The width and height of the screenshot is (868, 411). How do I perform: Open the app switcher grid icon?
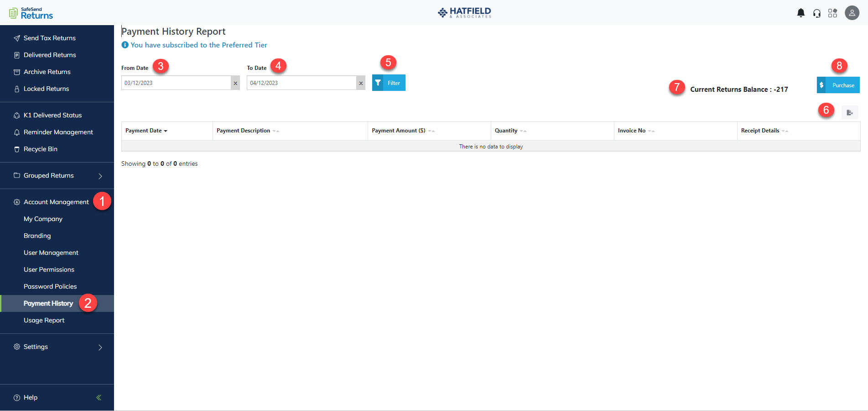click(833, 13)
